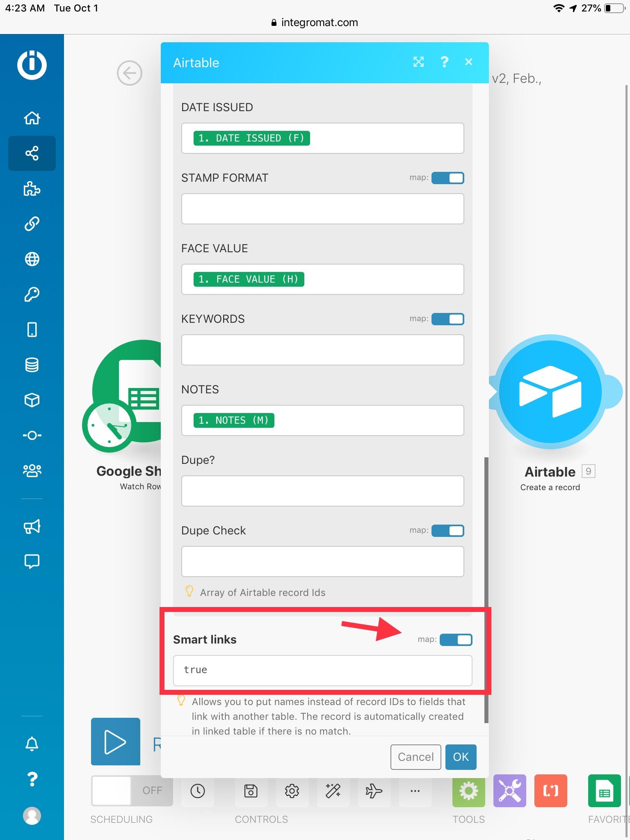The width and height of the screenshot is (630, 840).
Task: Toggle Dupe Check map switch
Action: click(x=448, y=531)
